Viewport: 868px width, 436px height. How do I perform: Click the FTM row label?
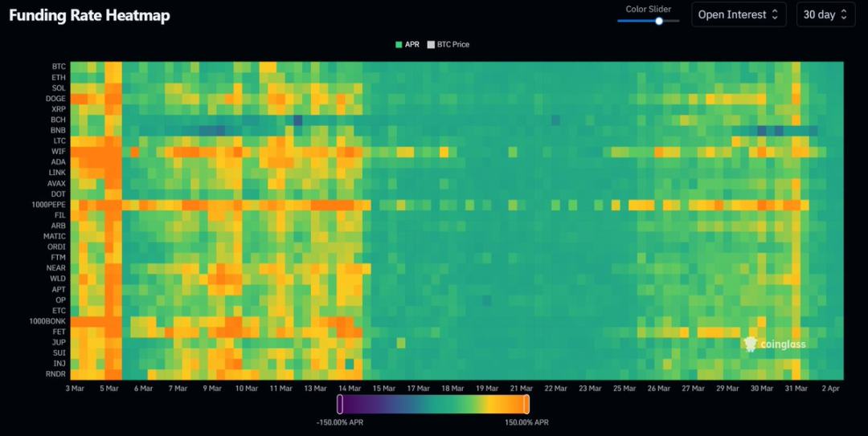pos(58,257)
